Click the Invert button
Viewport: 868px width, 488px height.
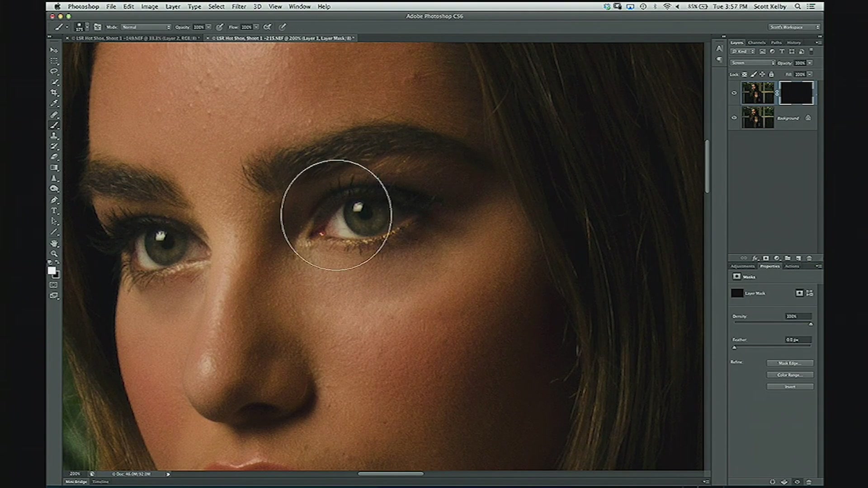790,387
